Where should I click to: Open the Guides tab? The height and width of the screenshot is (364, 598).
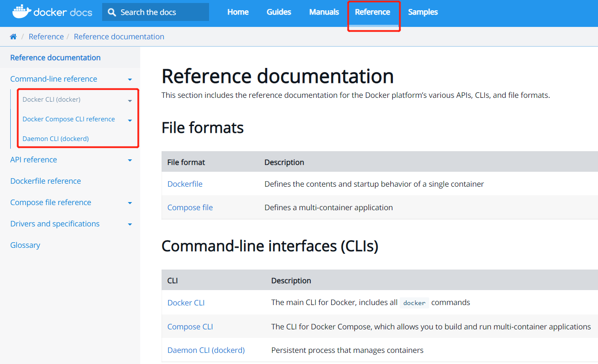pyautogui.click(x=279, y=12)
